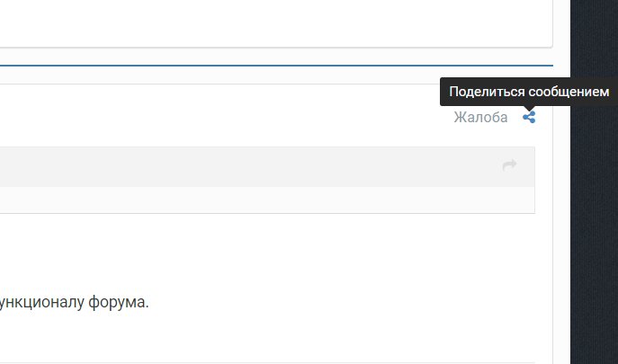The image size is (618, 364).
Task: Click the blue share message icon
Action: [529, 117]
